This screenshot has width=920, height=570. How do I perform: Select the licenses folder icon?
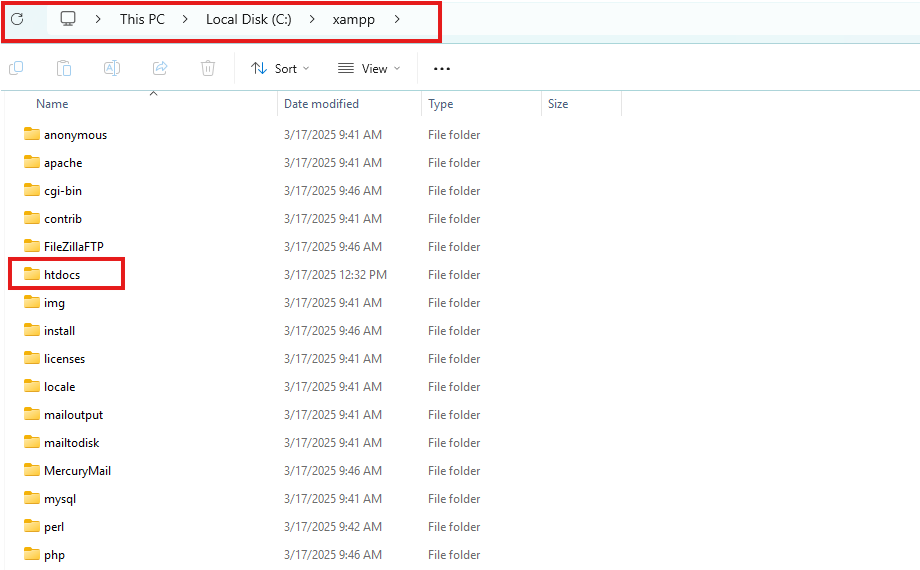(x=32, y=358)
